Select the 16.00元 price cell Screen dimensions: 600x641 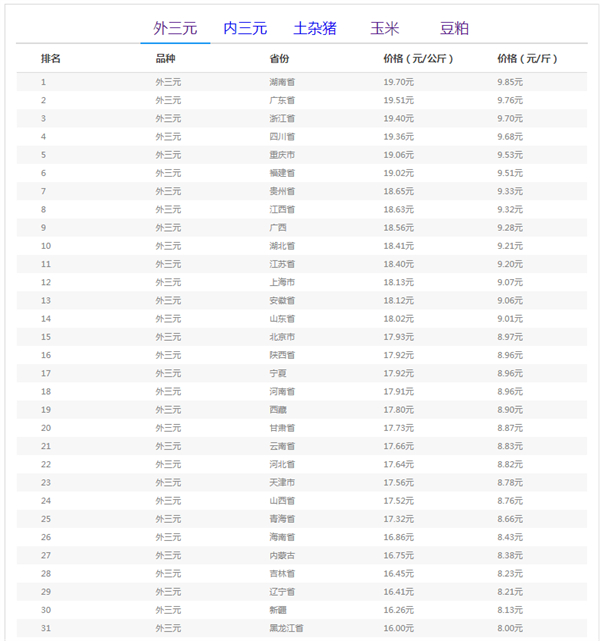pos(399,628)
